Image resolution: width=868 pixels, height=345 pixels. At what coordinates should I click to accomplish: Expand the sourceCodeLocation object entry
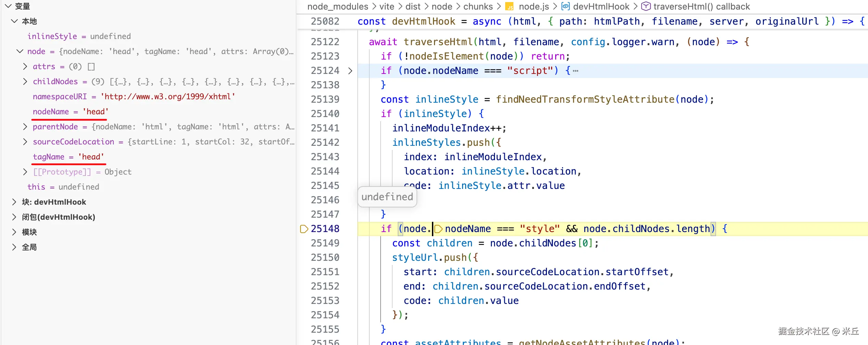25,142
